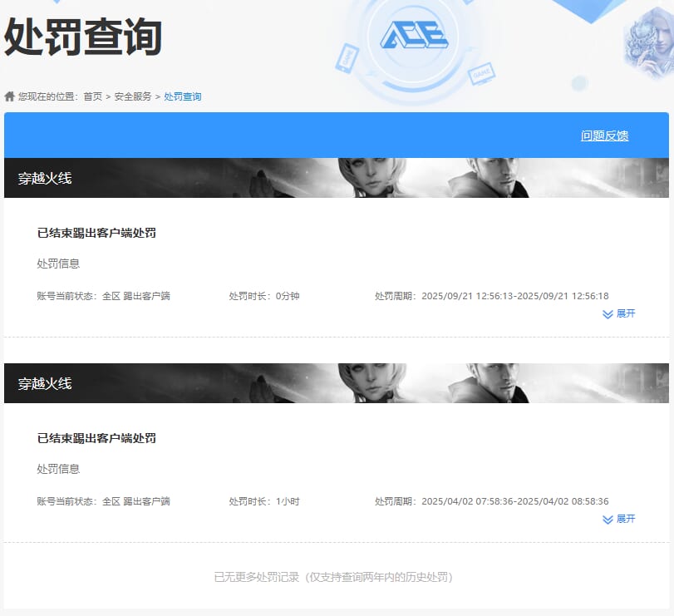Click the second 穿越火线 game banner image
The height and width of the screenshot is (616, 674).
332,385
